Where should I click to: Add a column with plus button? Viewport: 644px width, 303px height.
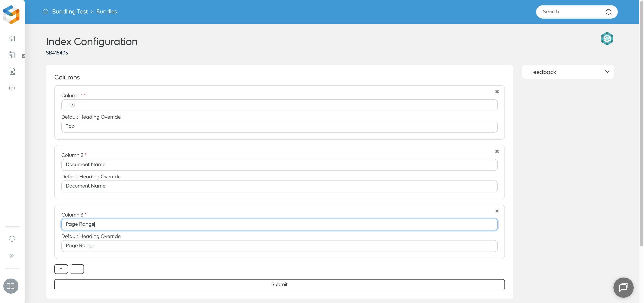[61, 269]
